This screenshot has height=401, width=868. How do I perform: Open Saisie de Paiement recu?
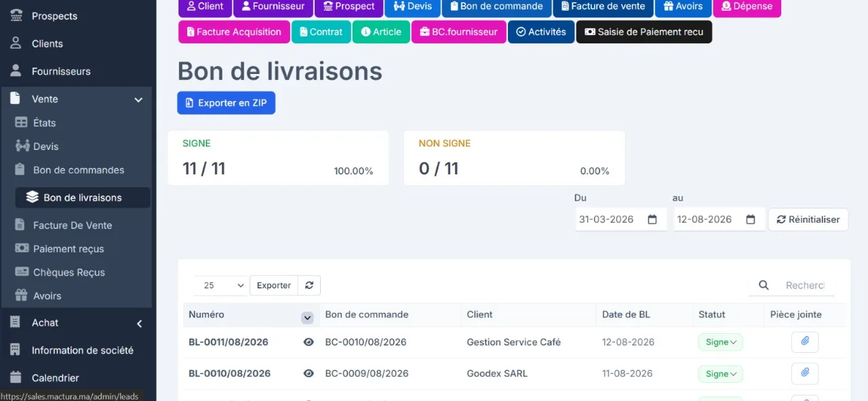click(x=644, y=32)
